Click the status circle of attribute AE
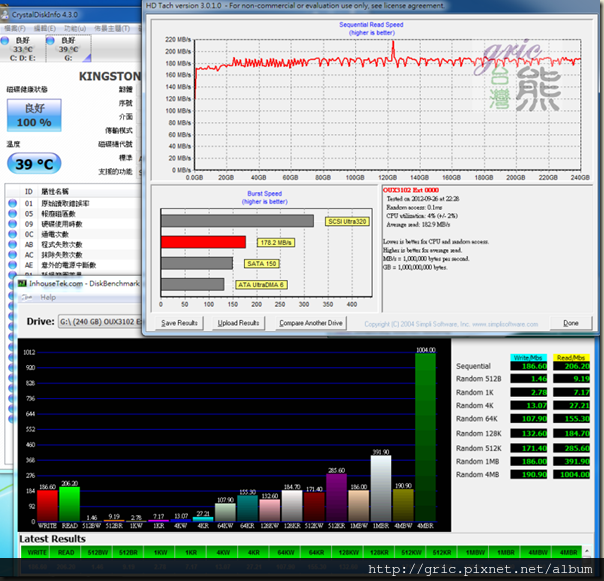The image size is (604, 581). pyautogui.click(x=12, y=265)
